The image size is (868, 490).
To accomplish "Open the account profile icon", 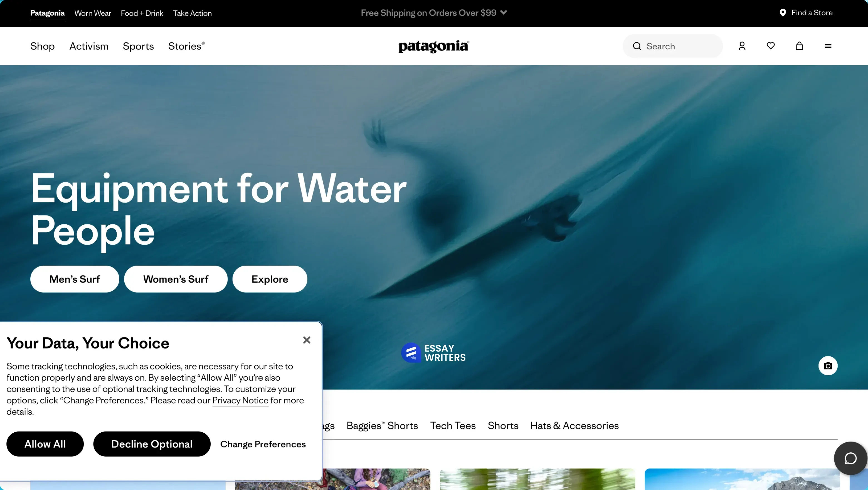I will (742, 46).
